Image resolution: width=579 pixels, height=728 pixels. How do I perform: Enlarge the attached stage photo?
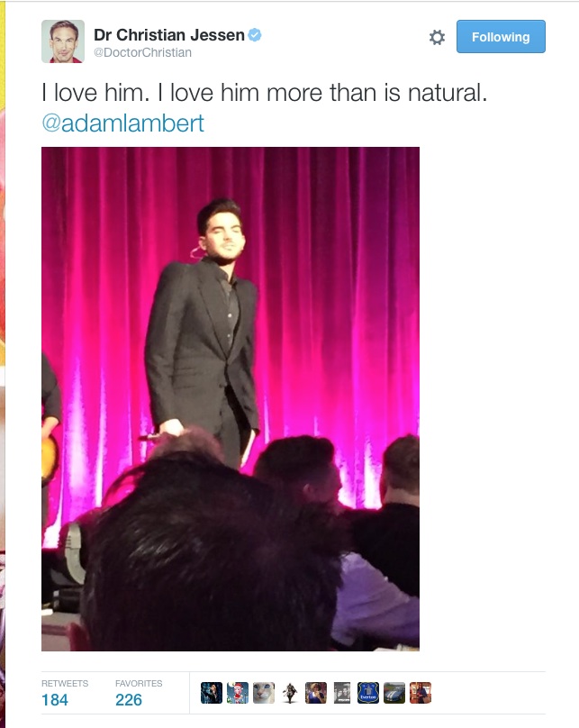click(x=231, y=399)
